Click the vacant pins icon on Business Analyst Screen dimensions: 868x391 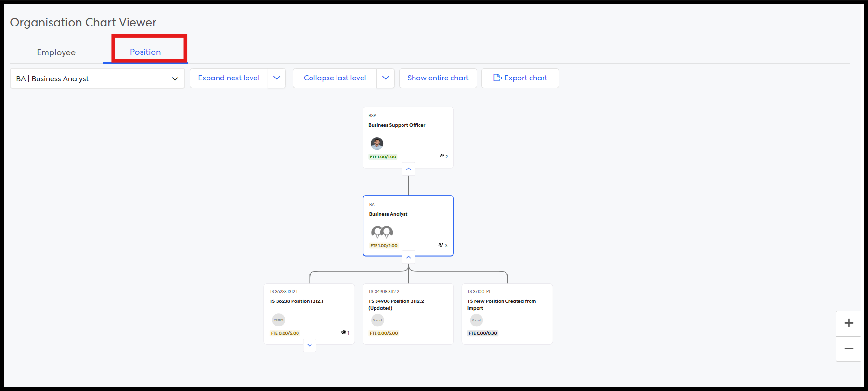pyautogui.click(x=382, y=233)
